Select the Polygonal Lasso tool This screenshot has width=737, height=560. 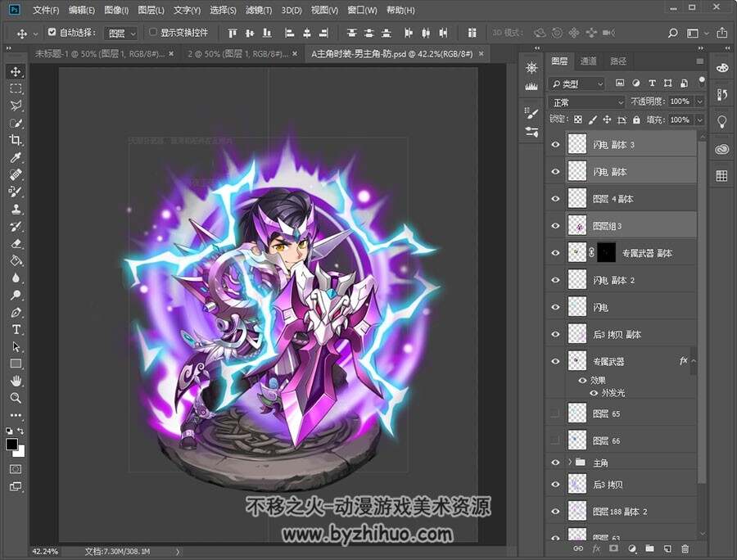[x=16, y=106]
